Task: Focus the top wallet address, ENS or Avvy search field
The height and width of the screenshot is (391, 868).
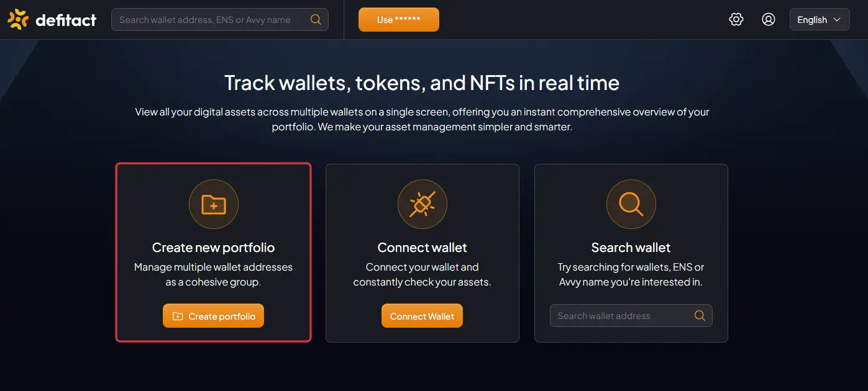Action: (x=220, y=20)
